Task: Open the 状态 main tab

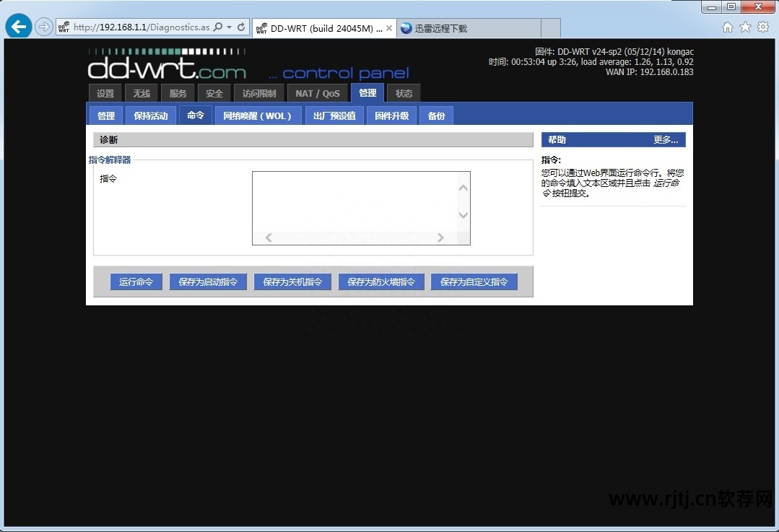Action: click(x=404, y=93)
